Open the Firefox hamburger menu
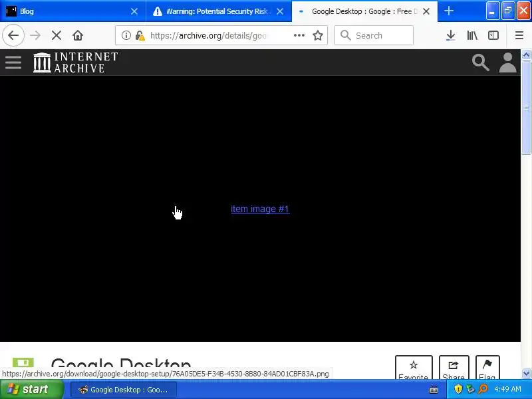The image size is (532, 399). click(519, 35)
